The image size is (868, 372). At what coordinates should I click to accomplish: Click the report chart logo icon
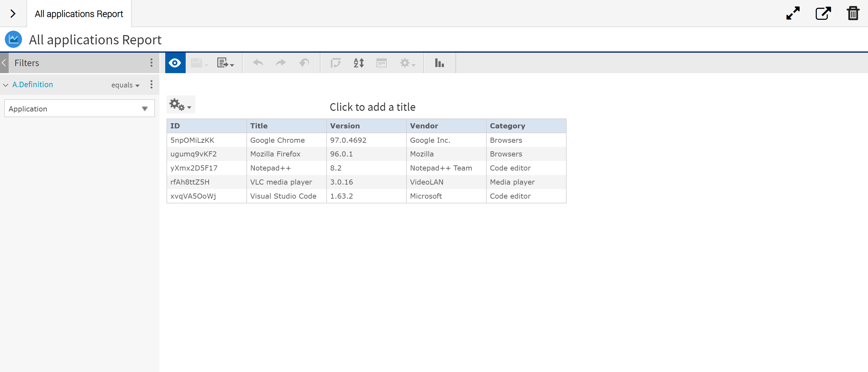click(x=13, y=40)
